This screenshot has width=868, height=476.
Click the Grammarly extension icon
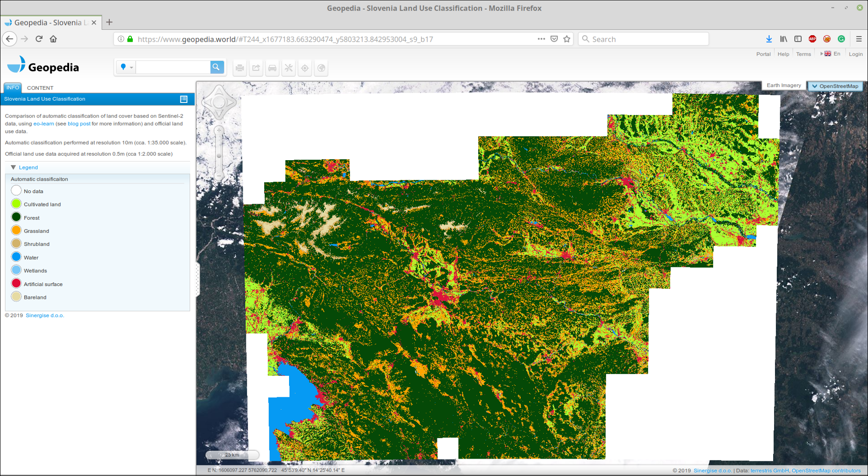841,39
